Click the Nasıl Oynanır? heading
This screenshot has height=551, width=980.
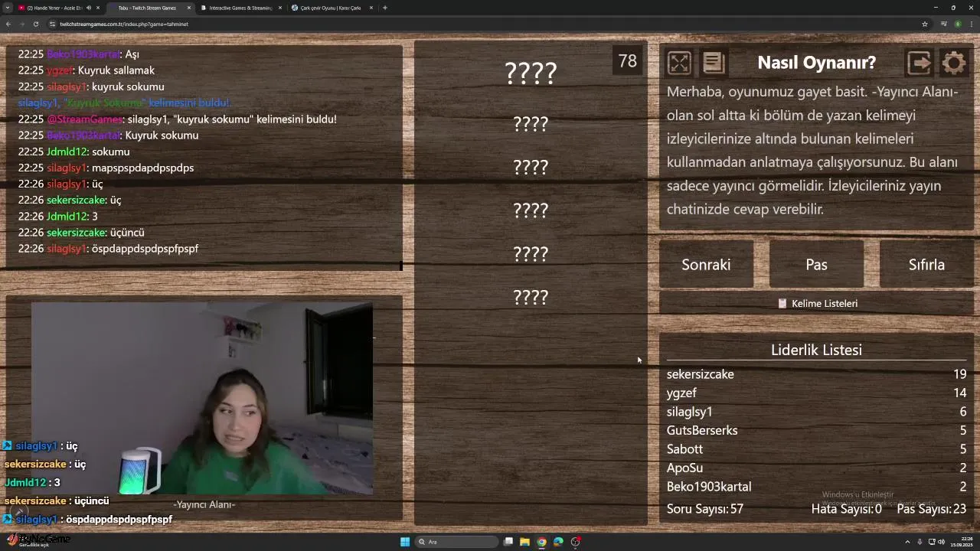pyautogui.click(x=816, y=63)
